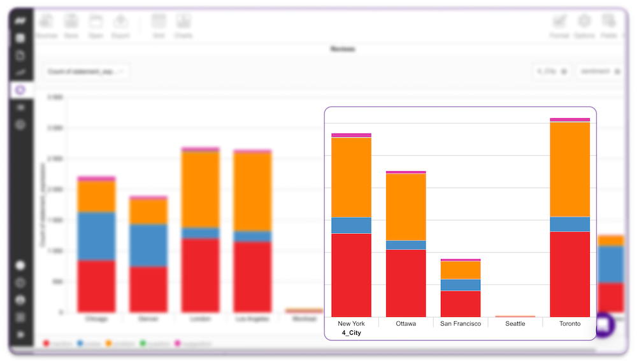Toggle the orange legend series

point(120,344)
